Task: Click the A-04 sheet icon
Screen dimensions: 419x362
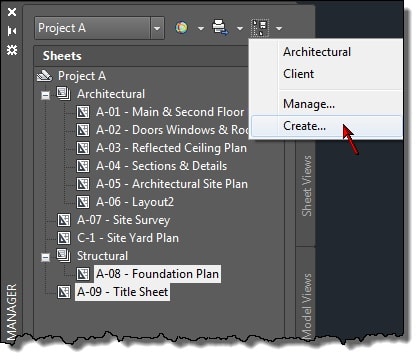Action: pos(83,166)
